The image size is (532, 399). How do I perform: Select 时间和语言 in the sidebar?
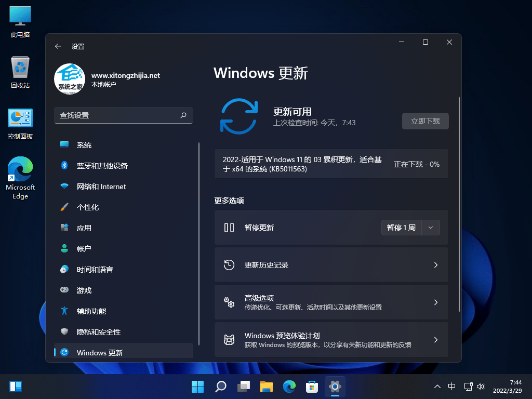pos(64,270)
